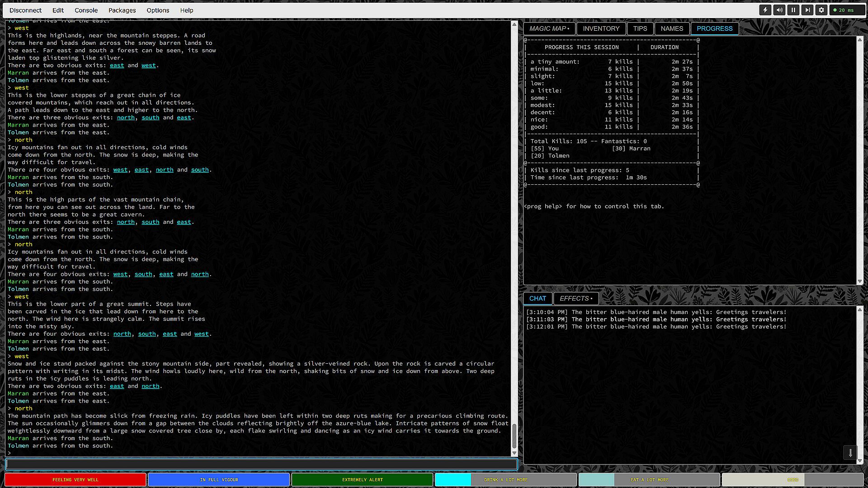This screenshot has height=488, width=868.
Task: Open the Packages menu
Action: pos(122,10)
